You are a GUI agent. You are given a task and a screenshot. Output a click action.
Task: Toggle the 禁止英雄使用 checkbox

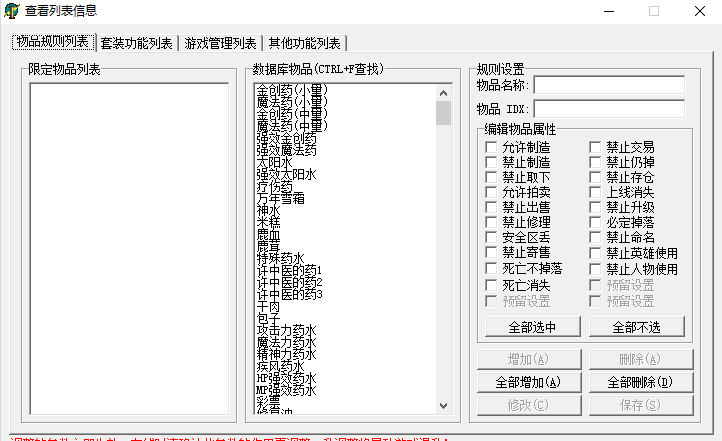pyautogui.click(x=595, y=253)
